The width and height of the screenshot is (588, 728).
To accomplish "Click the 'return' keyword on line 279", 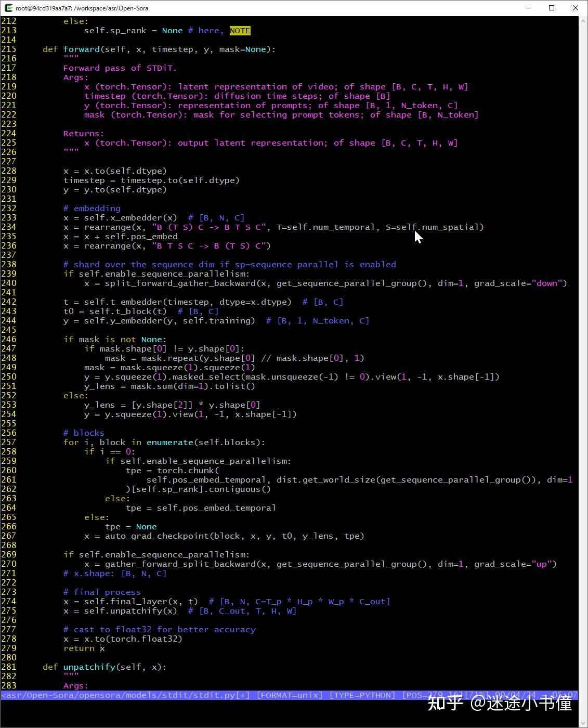I will coord(79,648).
